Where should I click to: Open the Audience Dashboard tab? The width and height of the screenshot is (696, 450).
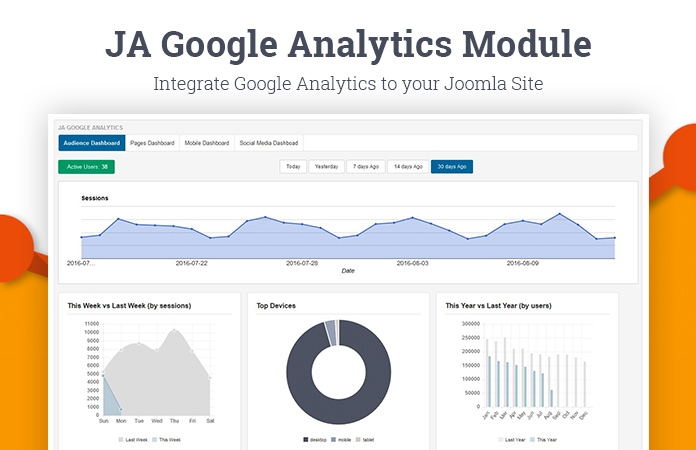(92, 143)
